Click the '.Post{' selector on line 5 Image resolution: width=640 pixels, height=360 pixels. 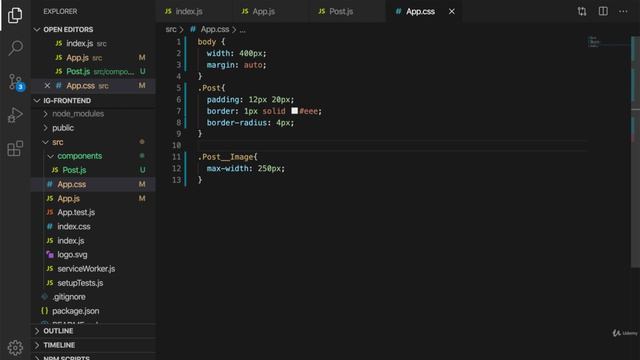211,88
